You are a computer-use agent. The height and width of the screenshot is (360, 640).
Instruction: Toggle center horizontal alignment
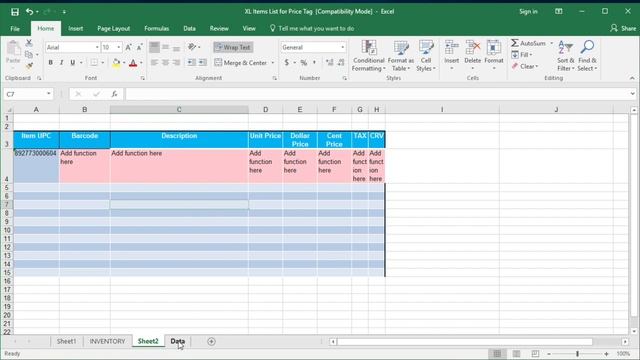coord(165,62)
